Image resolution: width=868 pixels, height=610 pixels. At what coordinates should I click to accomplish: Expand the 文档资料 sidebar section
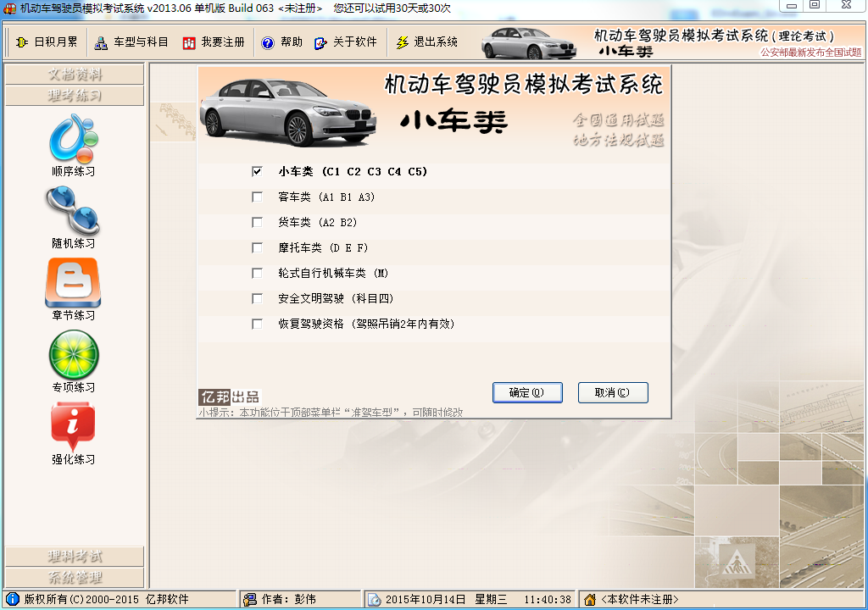point(75,75)
